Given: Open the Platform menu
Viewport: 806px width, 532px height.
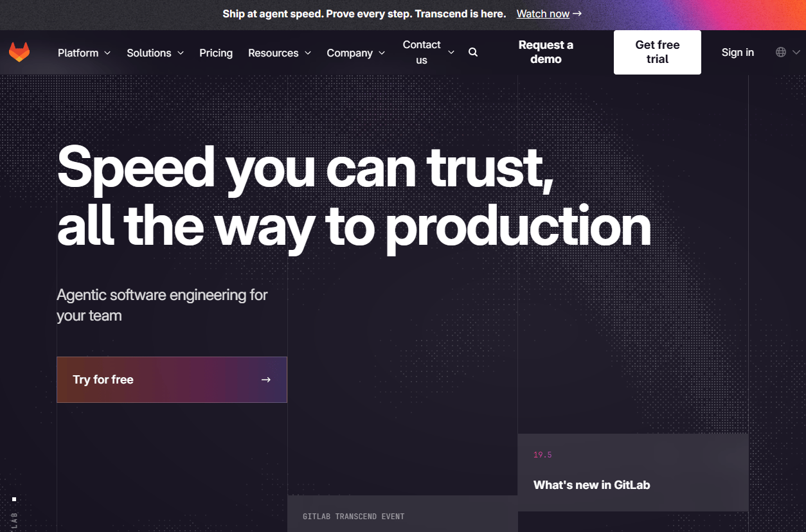Looking at the screenshot, I should pyautogui.click(x=84, y=53).
